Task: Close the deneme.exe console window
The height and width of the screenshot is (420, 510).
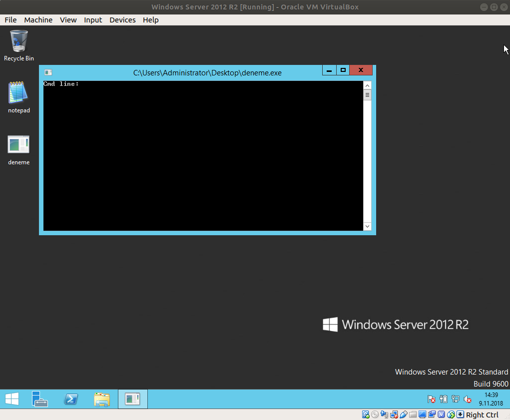Action: 361,70
